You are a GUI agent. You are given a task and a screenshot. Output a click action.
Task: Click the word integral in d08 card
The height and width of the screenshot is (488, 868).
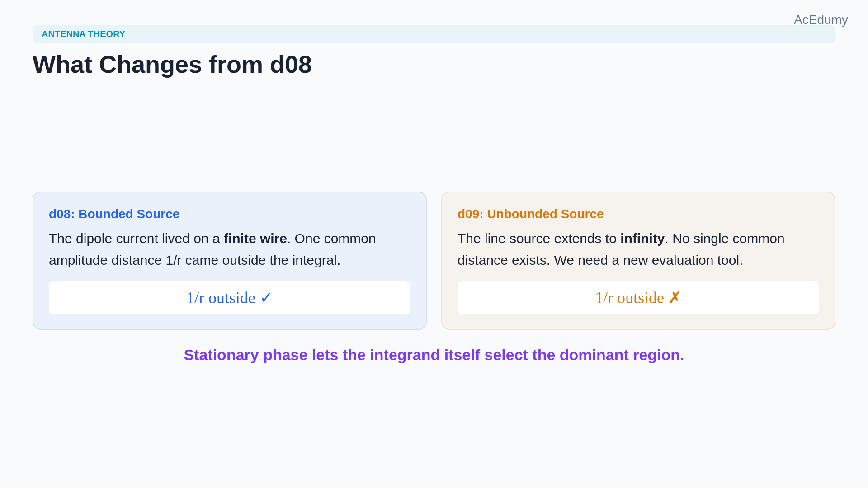coord(316,260)
